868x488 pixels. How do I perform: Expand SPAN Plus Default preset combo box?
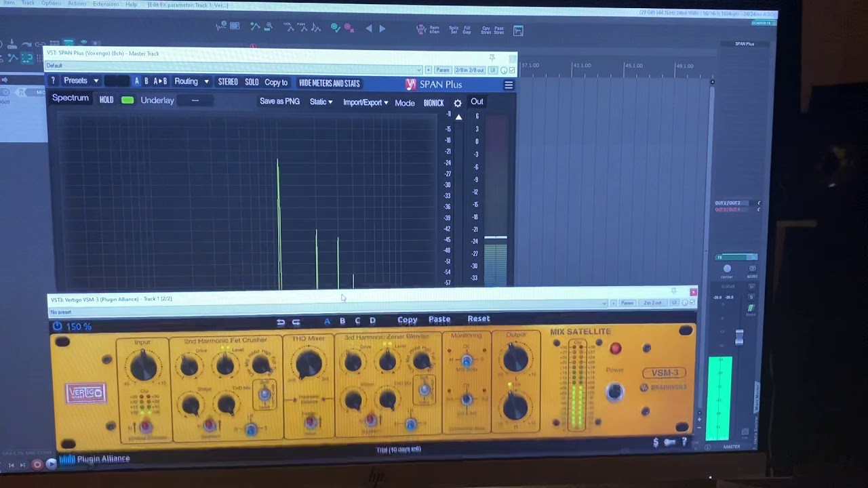(x=233, y=66)
